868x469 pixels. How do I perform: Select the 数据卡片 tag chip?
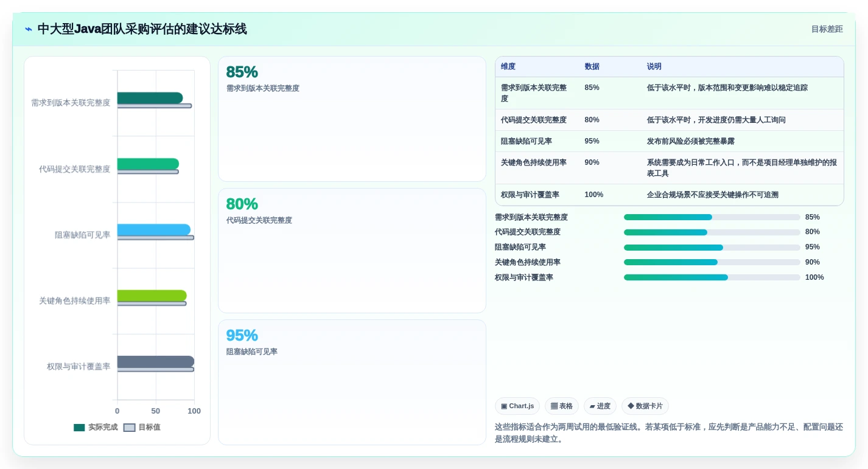645,406
